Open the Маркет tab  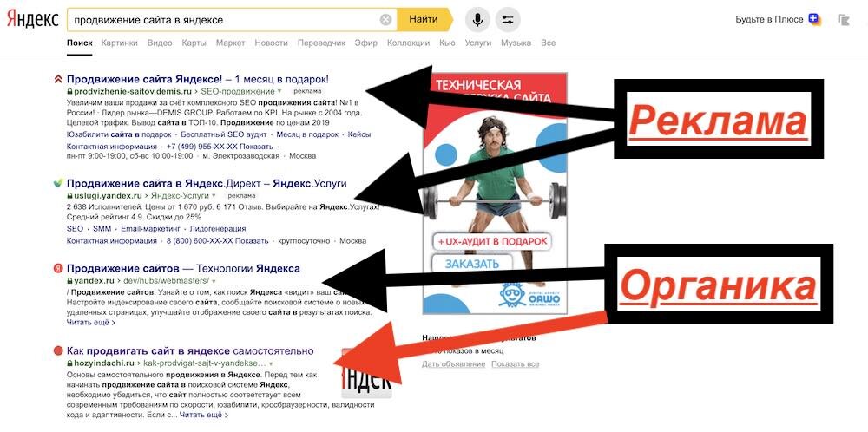pos(230,43)
